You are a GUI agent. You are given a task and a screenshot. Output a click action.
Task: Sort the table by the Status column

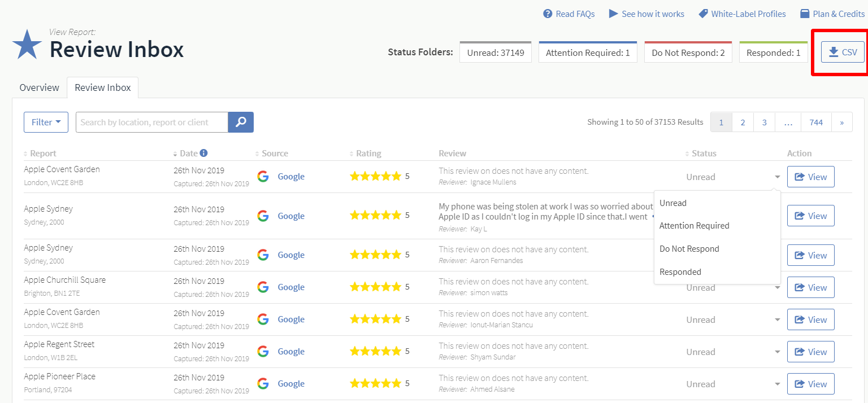click(701, 154)
